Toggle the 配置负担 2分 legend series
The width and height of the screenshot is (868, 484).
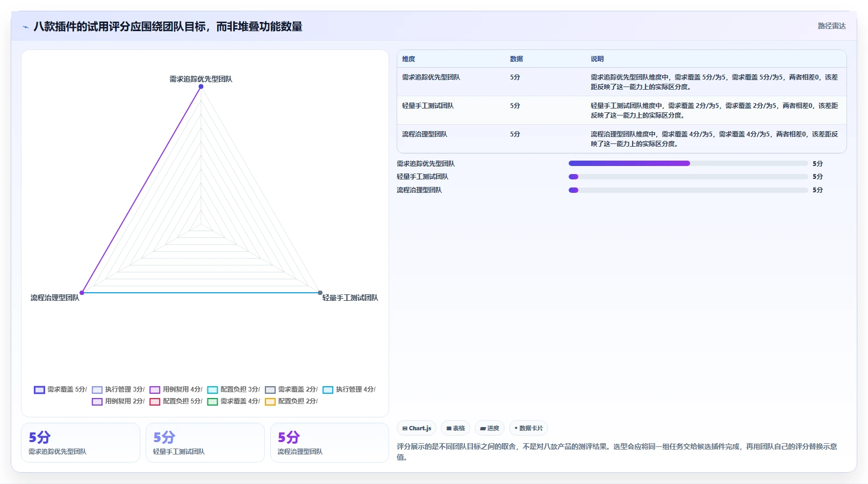pos(291,401)
